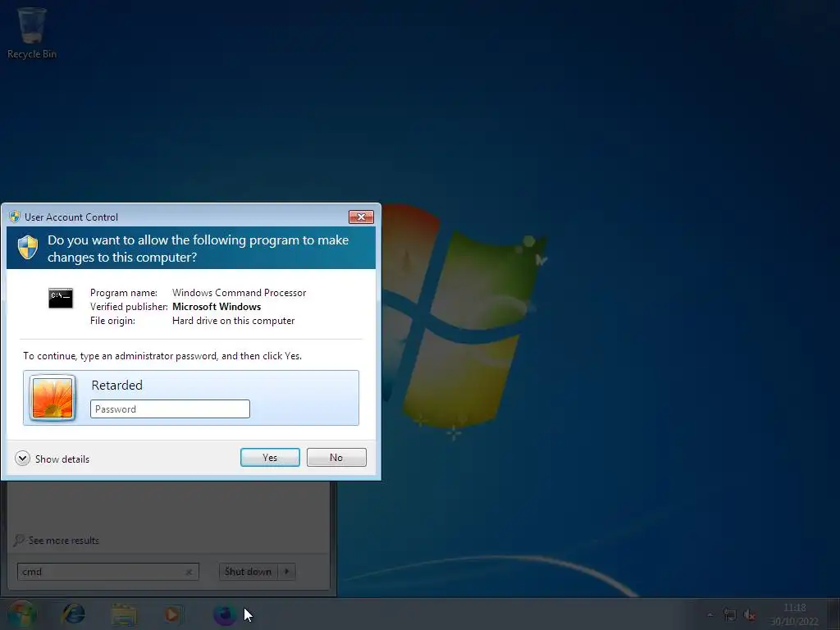Click the Windows Command Processor program name
The height and width of the screenshot is (630, 840).
tap(239, 293)
